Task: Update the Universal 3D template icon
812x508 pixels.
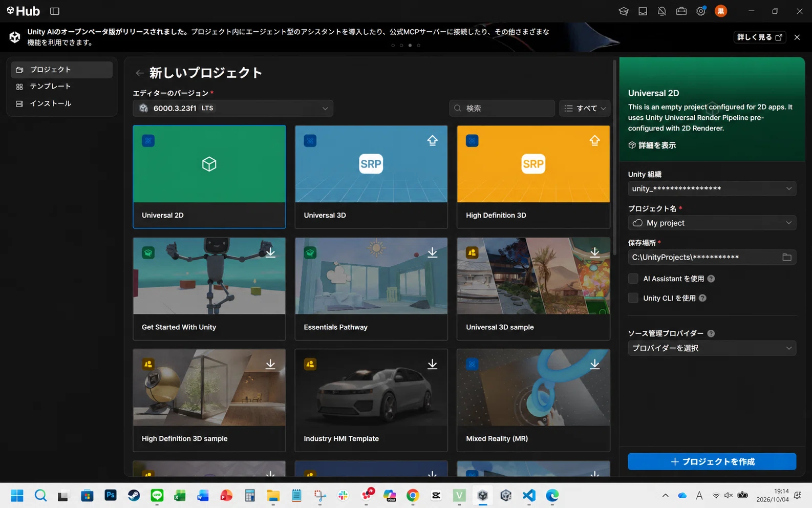Action: (x=432, y=140)
